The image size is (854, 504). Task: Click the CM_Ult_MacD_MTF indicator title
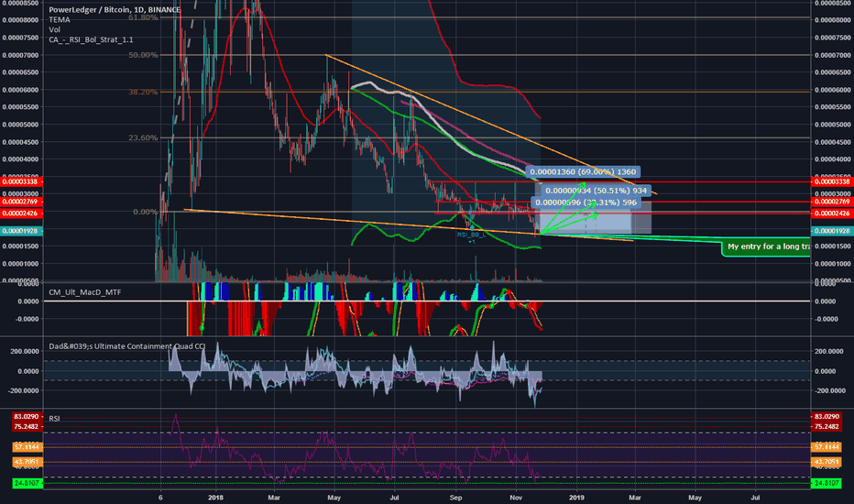coord(85,292)
